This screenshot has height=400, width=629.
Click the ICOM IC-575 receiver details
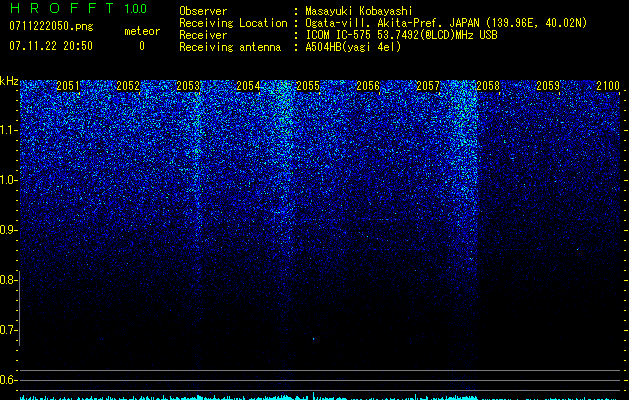(401, 35)
